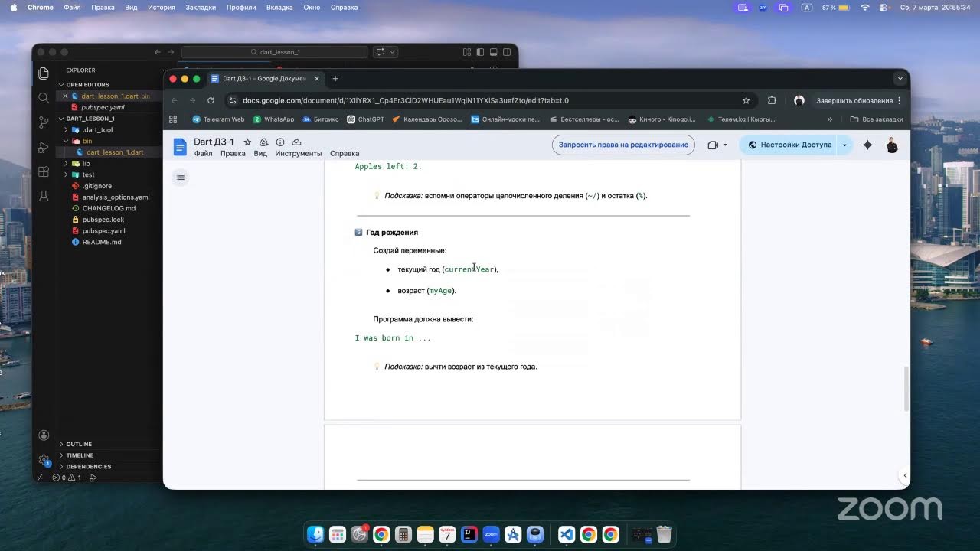Open Accounts icon in VS Code activity bar
The width and height of the screenshot is (980, 551).
coord(44,435)
